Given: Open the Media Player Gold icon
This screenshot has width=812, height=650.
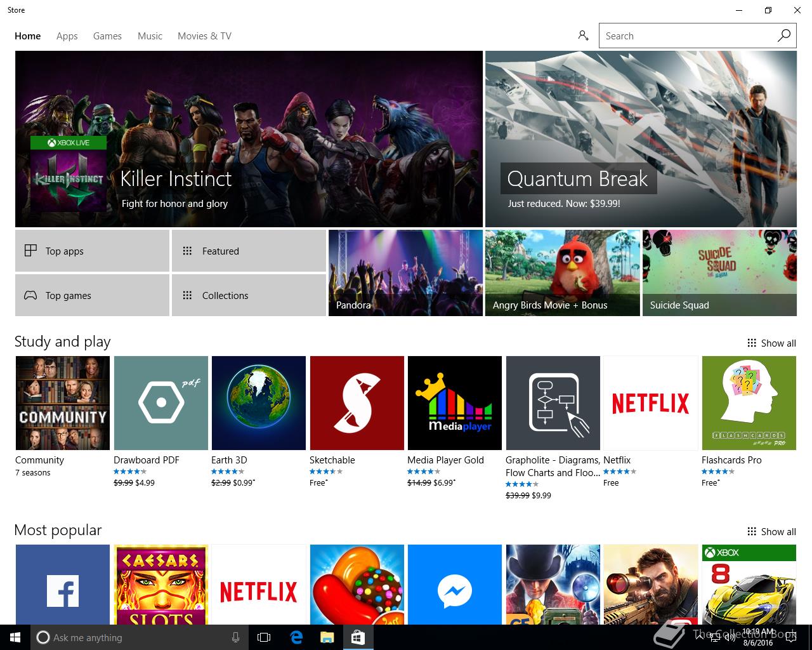Looking at the screenshot, I should click(x=455, y=403).
